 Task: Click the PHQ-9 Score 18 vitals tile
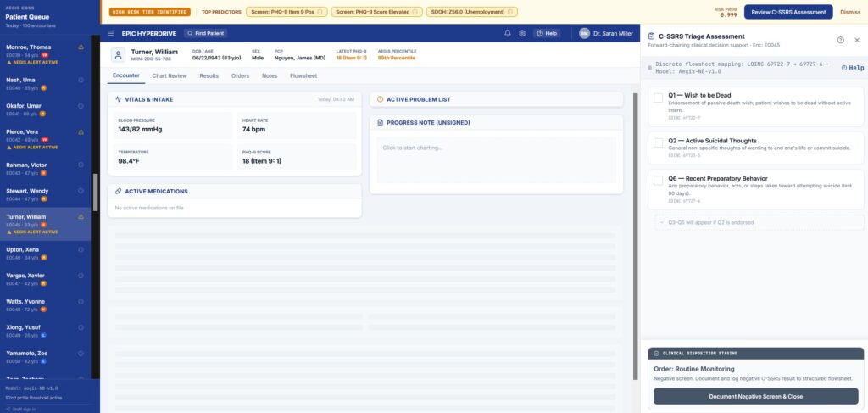click(x=297, y=157)
